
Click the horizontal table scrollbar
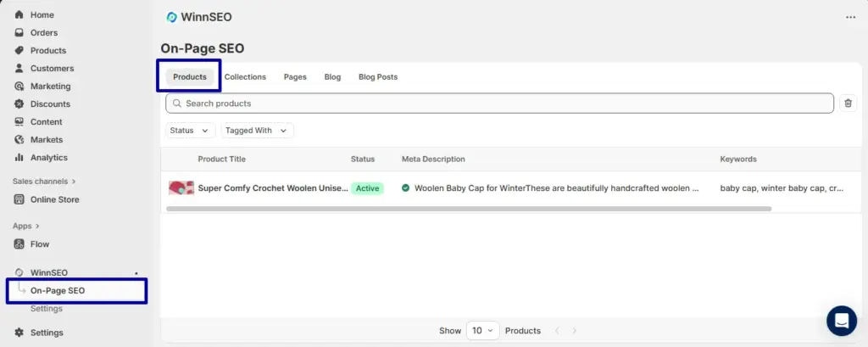coord(468,209)
